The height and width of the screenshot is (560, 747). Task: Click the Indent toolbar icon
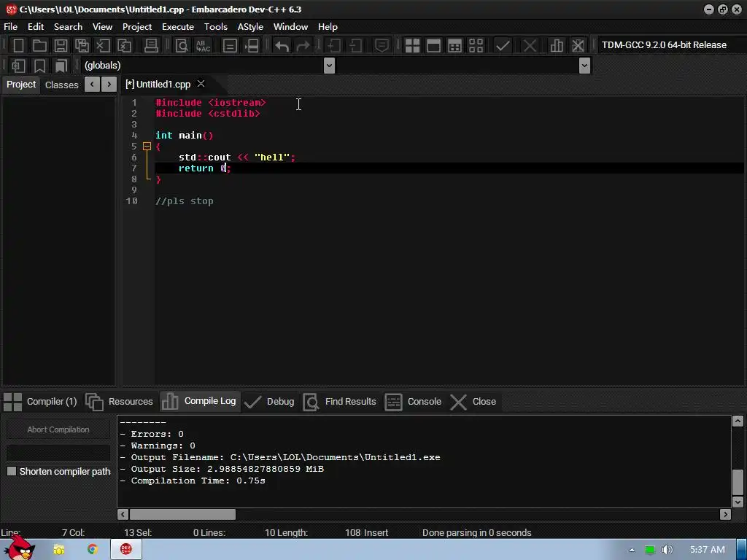(x=333, y=45)
